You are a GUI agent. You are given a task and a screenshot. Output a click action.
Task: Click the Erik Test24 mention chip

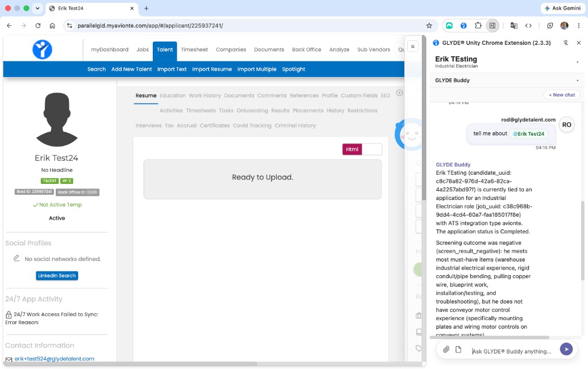[x=528, y=134]
